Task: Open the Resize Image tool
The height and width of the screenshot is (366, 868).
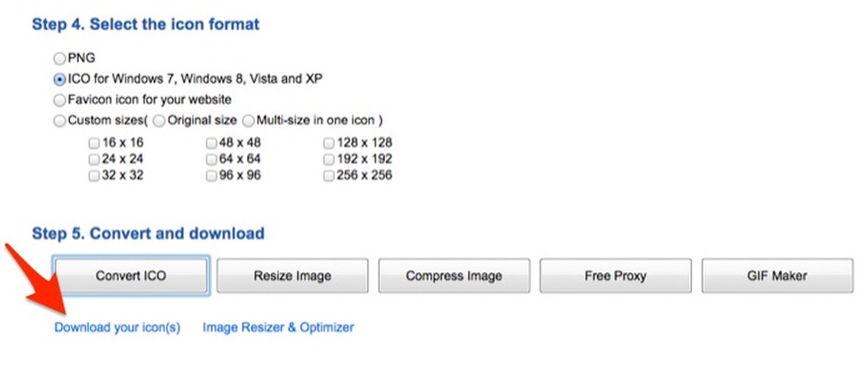Action: pos(293,275)
